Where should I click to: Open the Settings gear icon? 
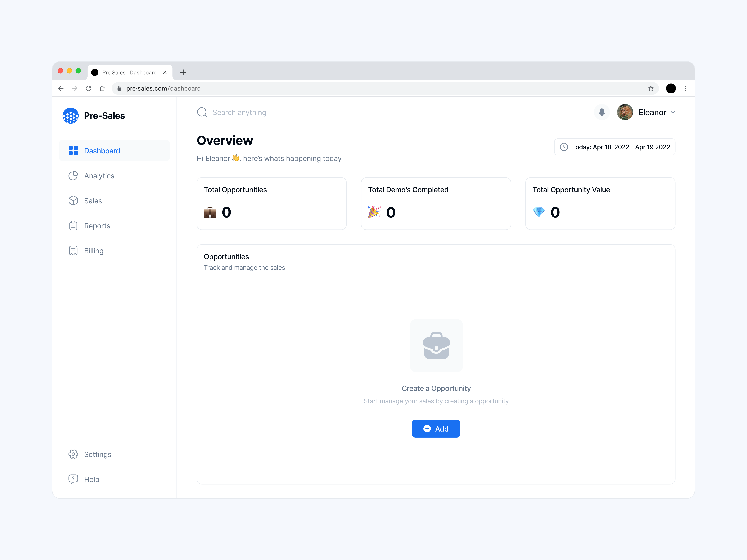(x=73, y=454)
